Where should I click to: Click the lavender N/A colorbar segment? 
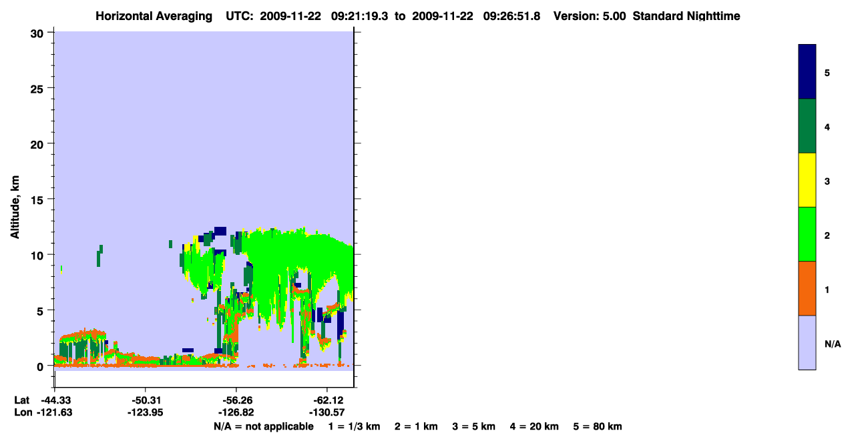[807, 342]
